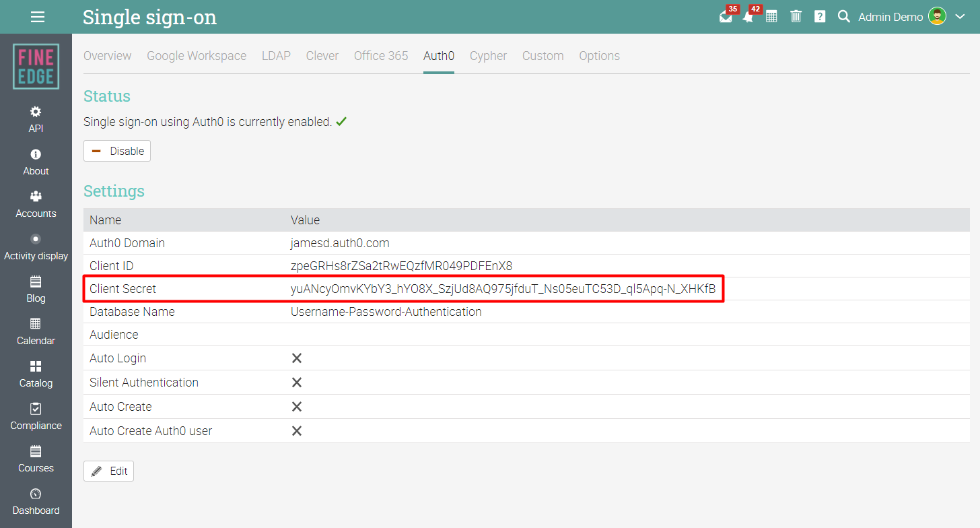This screenshot has width=980, height=528.
Task: Click the Client Secret value
Action: [503, 289]
